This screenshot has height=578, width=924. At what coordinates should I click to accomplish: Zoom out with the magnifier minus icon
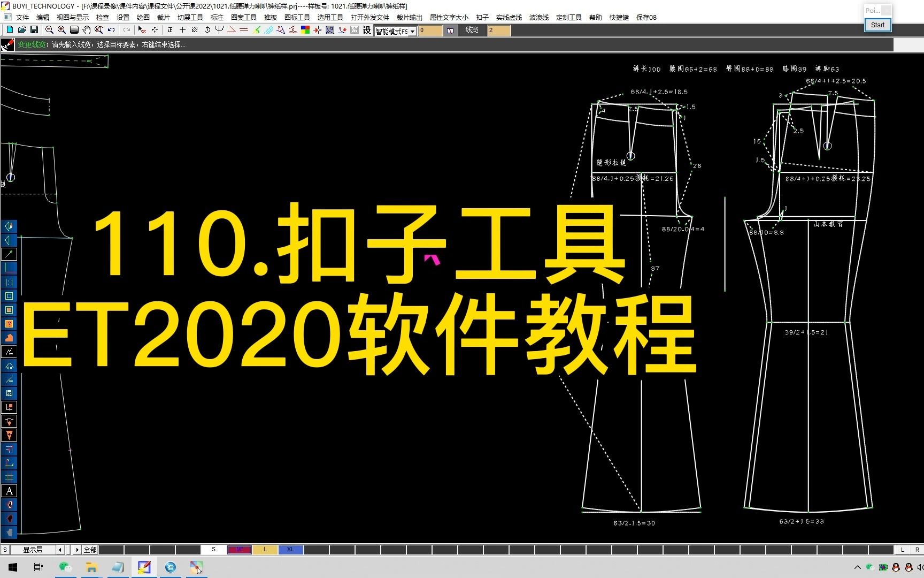pyautogui.click(x=49, y=30)
